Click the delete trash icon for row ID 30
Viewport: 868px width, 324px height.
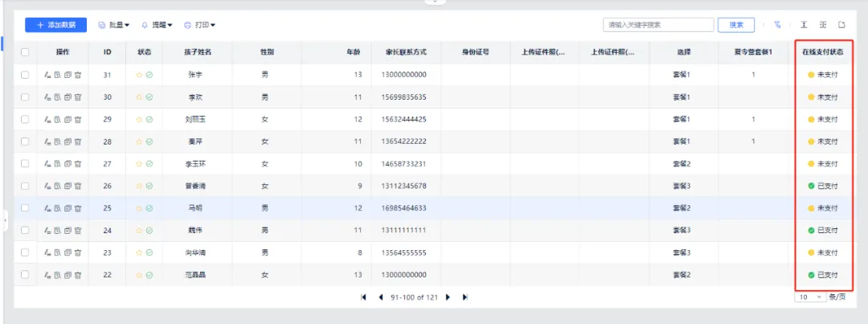(78, 97)
